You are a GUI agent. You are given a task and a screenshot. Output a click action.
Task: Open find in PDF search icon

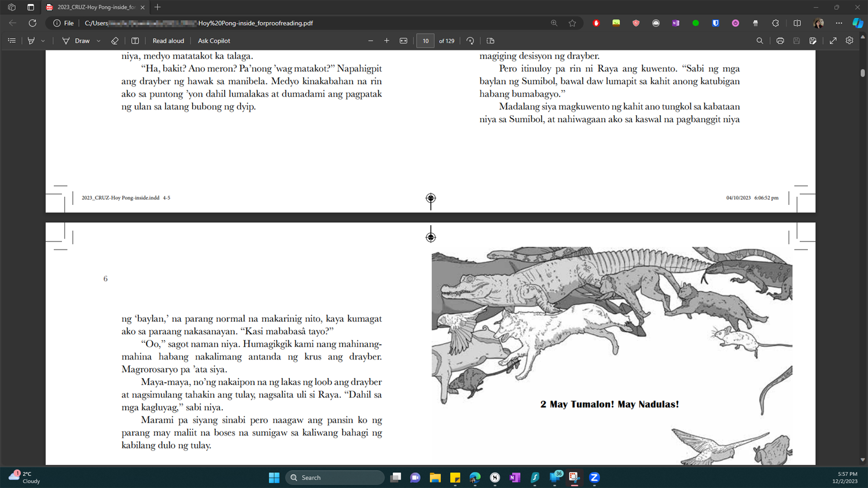tap(760, 41)
